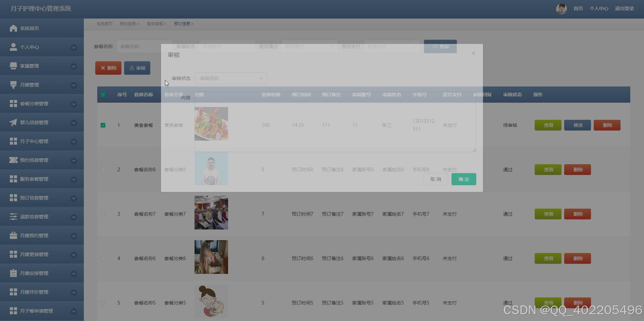This screenshot has width=644, height=321.
Task: Uncheck the row 1 美食套餐 checkbox
Action: (x=103, y=125)
